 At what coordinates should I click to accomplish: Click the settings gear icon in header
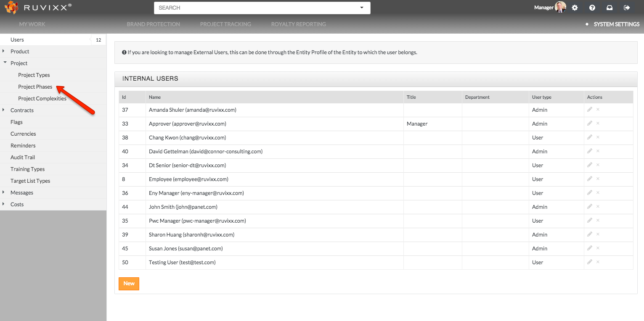coord(575,8)
